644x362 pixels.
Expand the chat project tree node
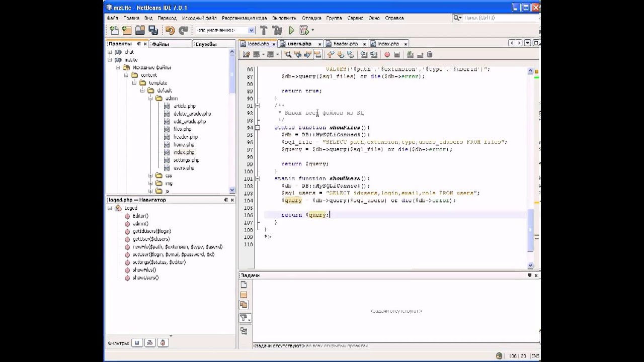click(110, 52)
